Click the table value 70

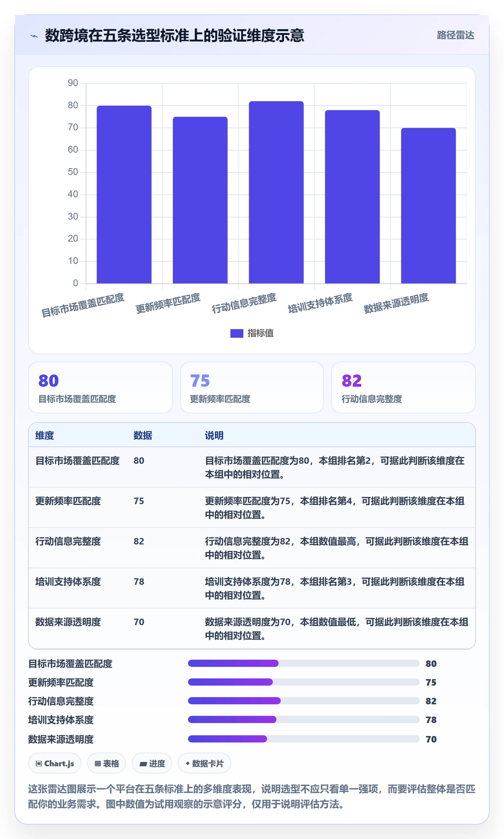139,622
